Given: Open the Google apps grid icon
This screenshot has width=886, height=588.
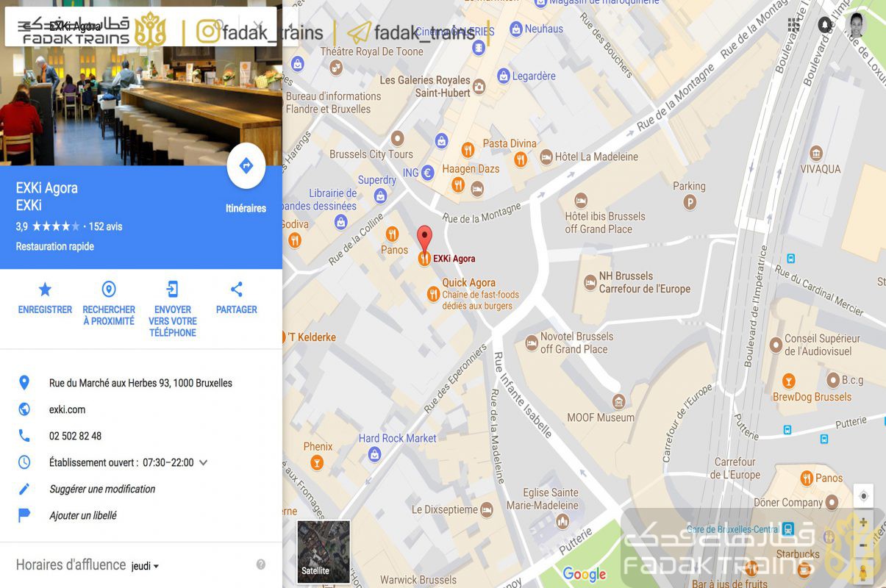Looking at the screenshot, I should [793, 25].
